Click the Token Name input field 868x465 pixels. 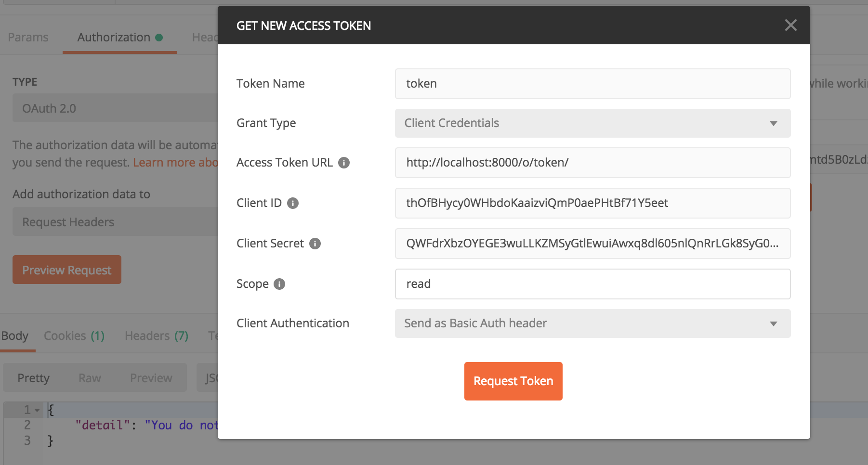pyautogui.click(x=592, y=84)
